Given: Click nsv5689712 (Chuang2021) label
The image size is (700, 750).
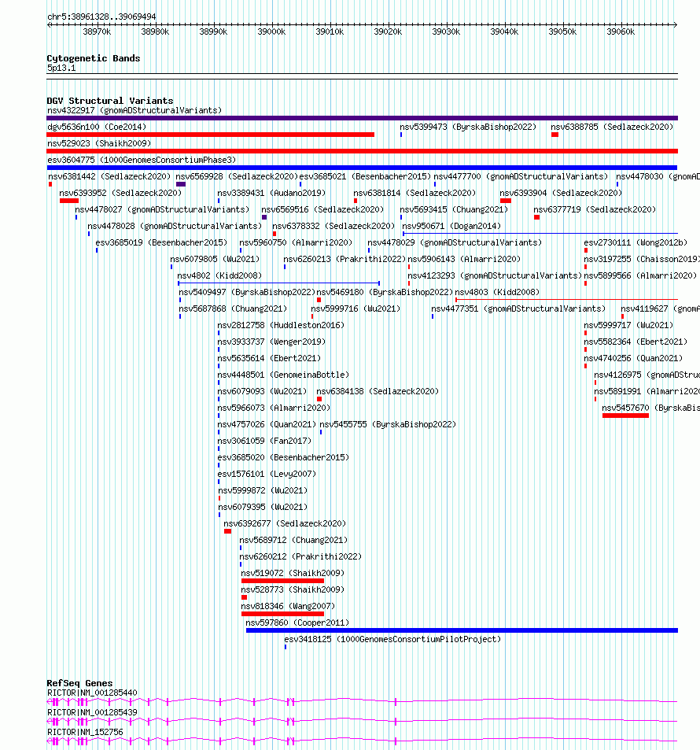Looking at the screenshot, I should (293, 540).
